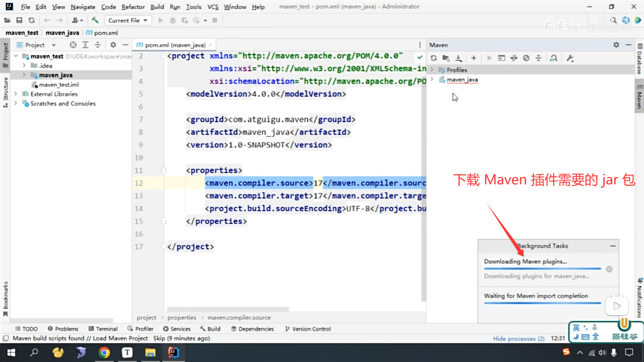Open the Refactor menu
The width and height of the screenshot is (644, 362).
point(133,7)
